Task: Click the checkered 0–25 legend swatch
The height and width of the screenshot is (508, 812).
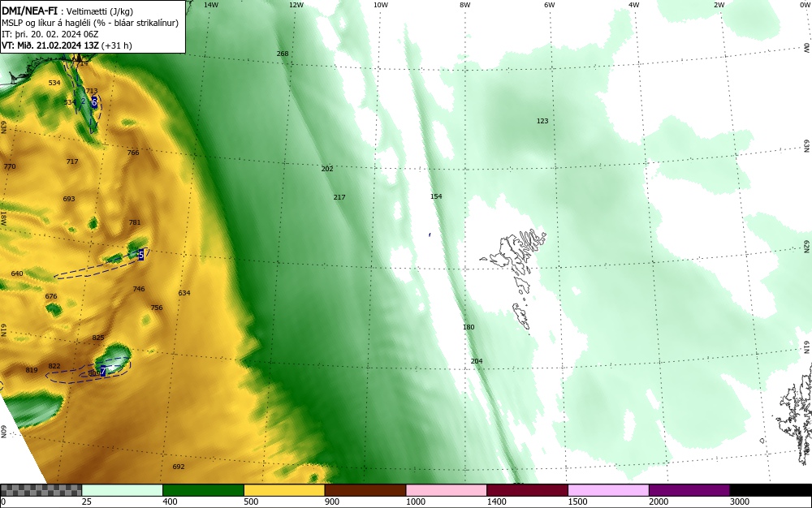Action: [x=41, y=490]
